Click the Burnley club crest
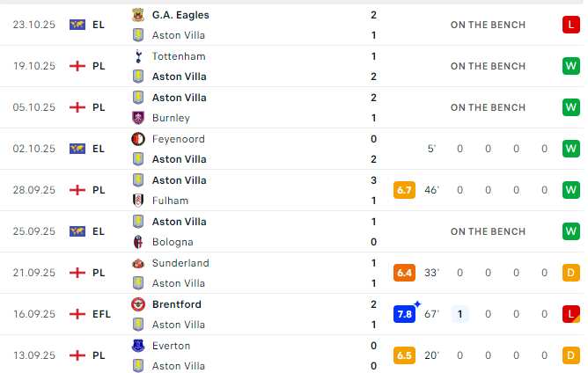 click(137, 118)
